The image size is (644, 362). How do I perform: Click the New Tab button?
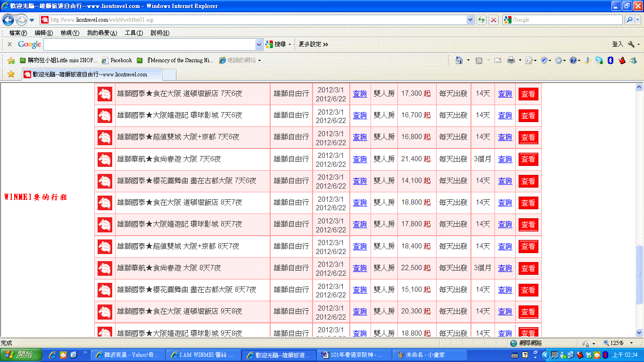point(169,74)
